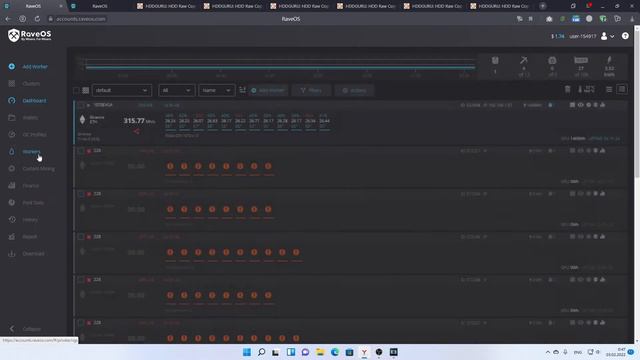
Task: Expand the active worker row arrow
Action: click(x=89, y=105)
